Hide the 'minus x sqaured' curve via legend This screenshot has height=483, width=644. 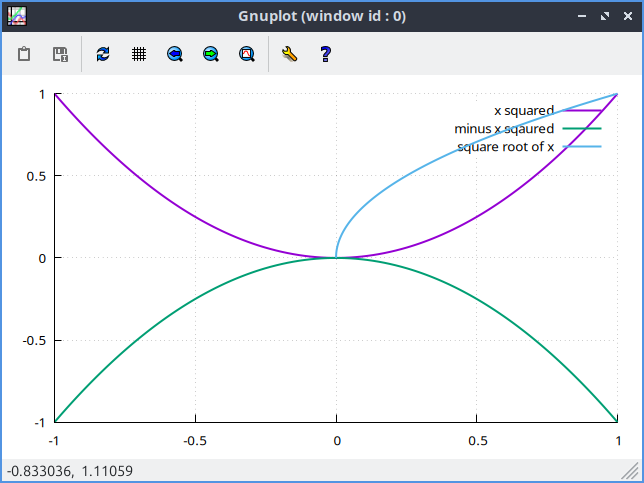tap(503, 128)
